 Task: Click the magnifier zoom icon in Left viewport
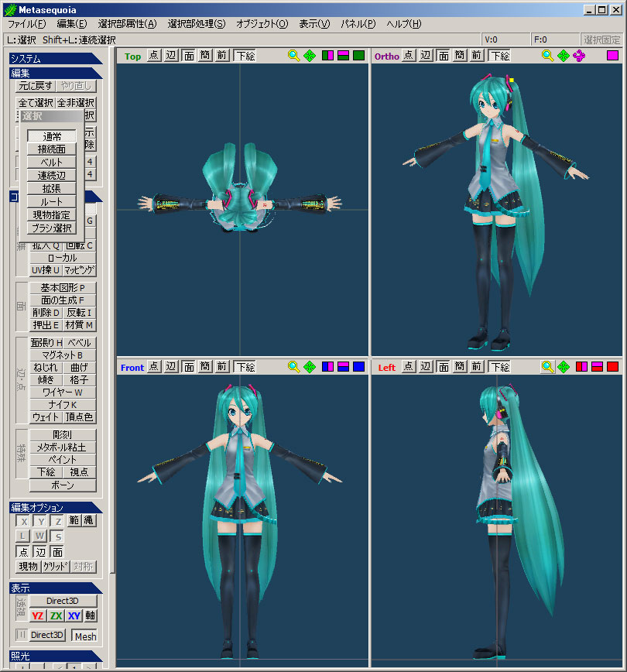click(x=547, y=367)
